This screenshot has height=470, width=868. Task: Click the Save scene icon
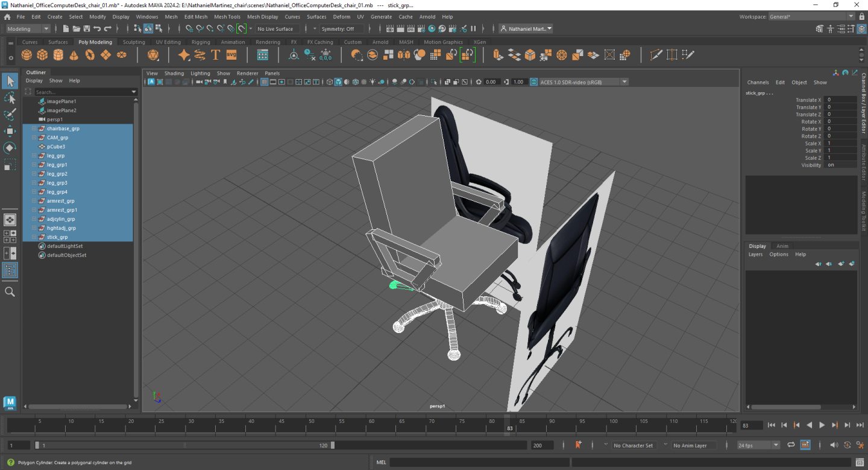pyautogui.click(x=87, y=29)
